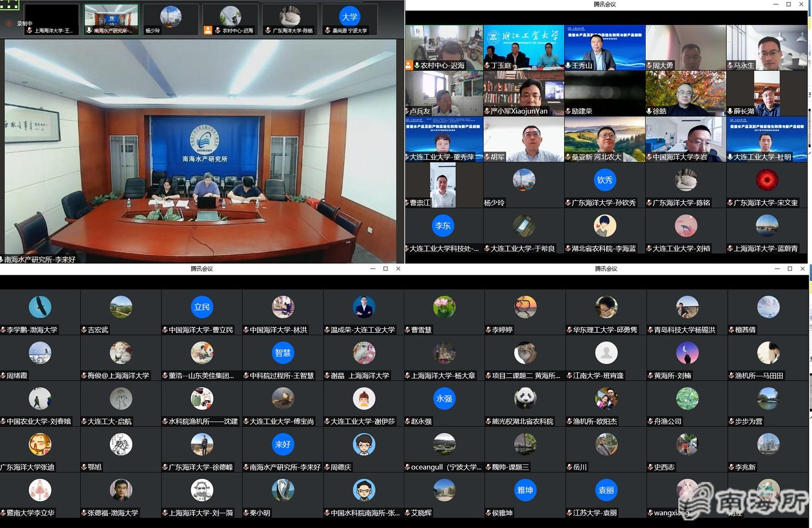
Task: Click mic icon beside 薛长湖
Action: [730, 111]
